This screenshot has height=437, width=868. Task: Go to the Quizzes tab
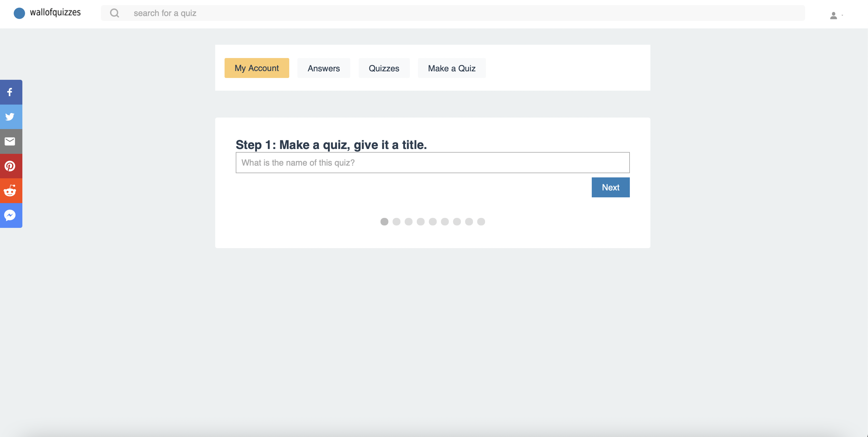coord(384,68)
